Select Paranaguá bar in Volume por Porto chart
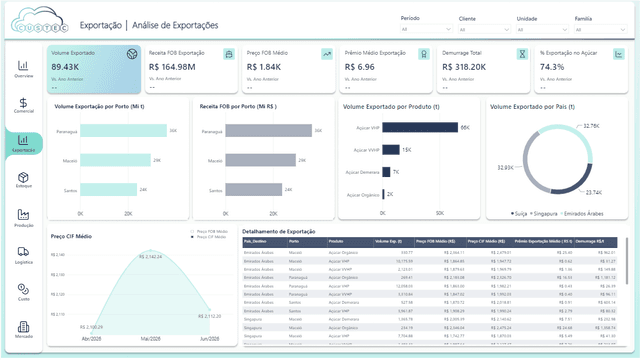The height and width of the screenshot is (360, 640). pos(123,131)
